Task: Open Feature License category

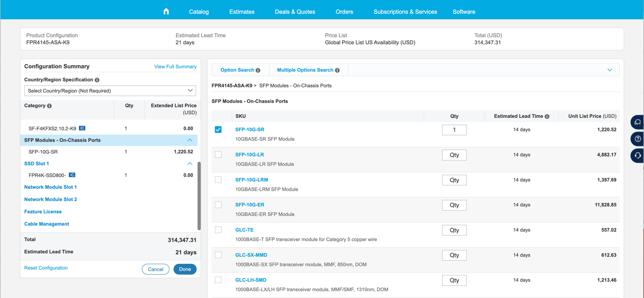Action: tap(43, 211)
